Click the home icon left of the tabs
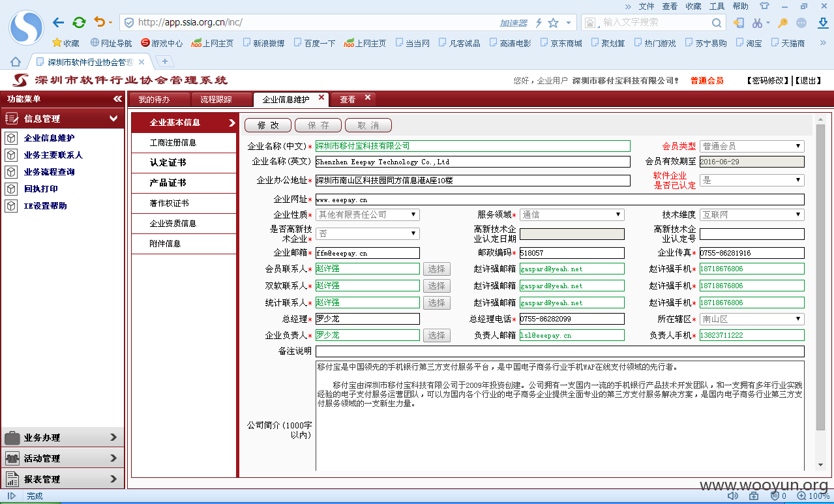 [16, 62]
